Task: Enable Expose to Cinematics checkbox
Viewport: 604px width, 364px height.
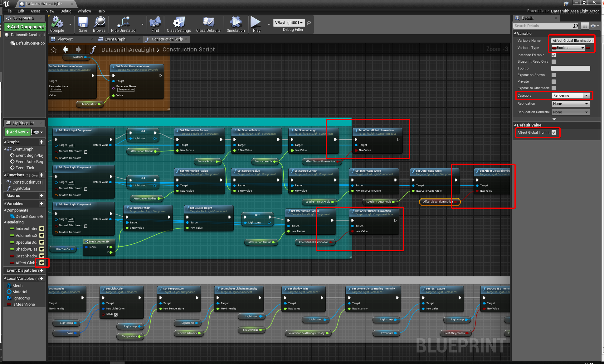Action: [x=554, y=88]
